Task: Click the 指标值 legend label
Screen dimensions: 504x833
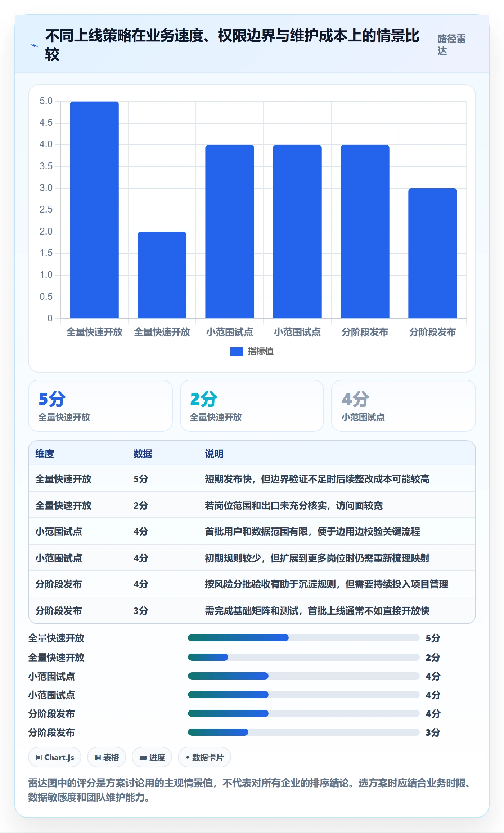Action: click(x=261, y=351)
